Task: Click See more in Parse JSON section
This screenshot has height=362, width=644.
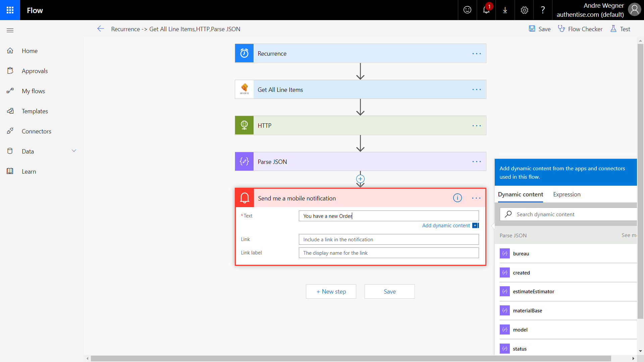Action: [x=629, y=235]
